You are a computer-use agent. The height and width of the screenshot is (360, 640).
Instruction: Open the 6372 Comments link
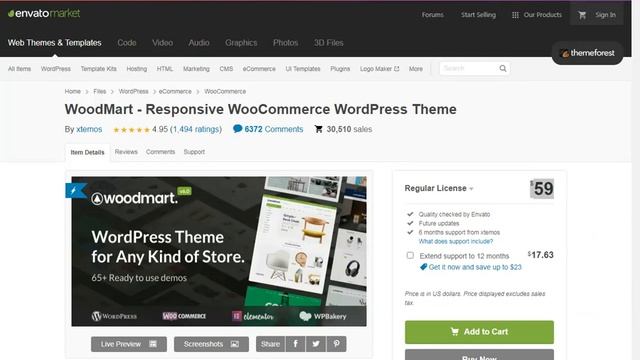tap(274, 129)
